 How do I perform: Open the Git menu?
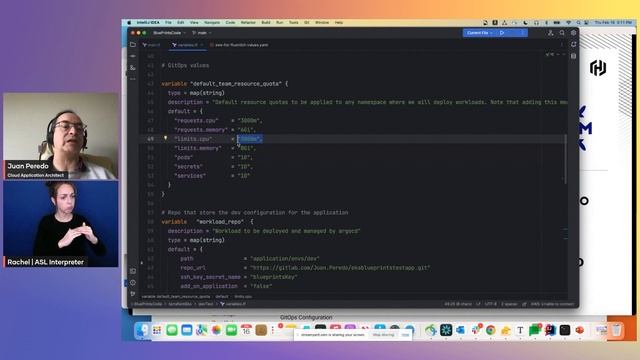(x=307, y=22)
